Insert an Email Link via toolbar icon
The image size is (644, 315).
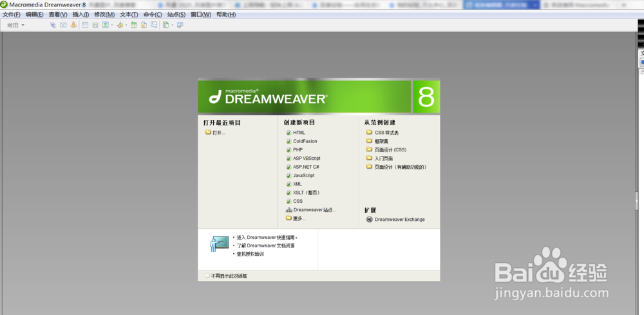63,25
